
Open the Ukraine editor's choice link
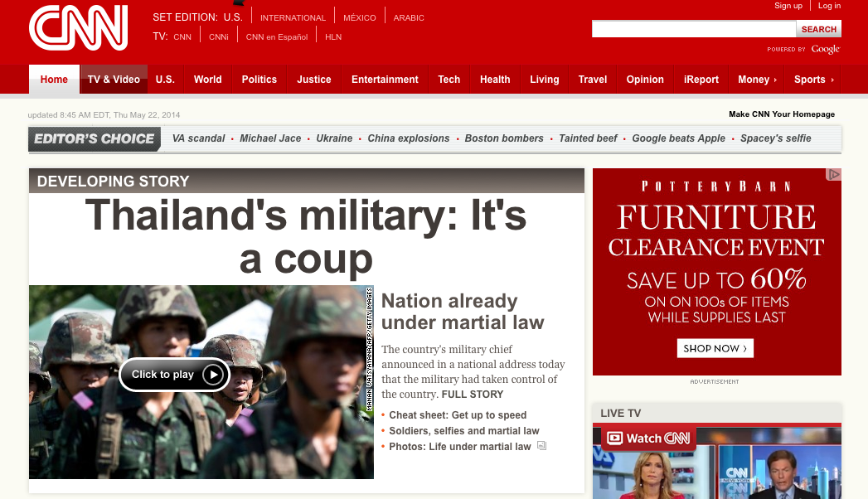click(x=334, y=138)
